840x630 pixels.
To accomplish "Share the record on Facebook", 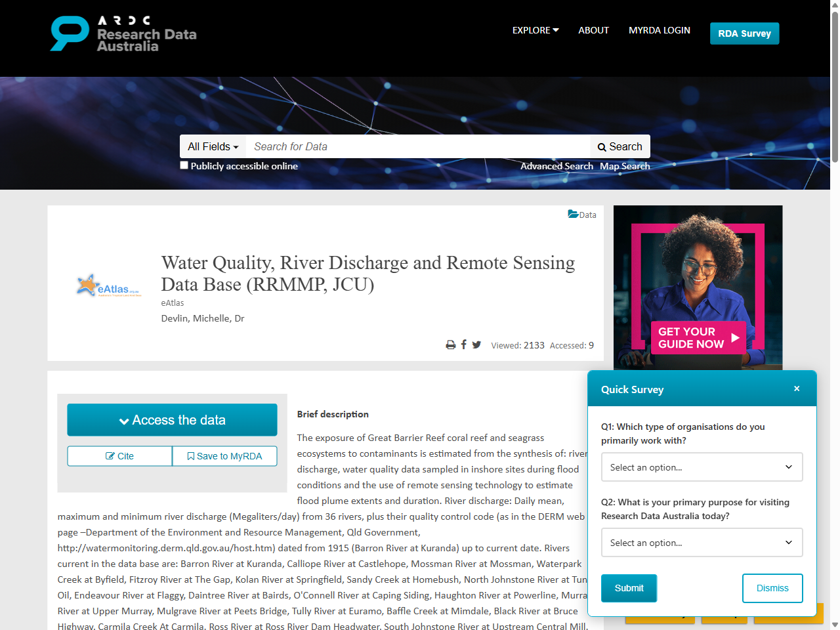I will (x=463, y=344).
